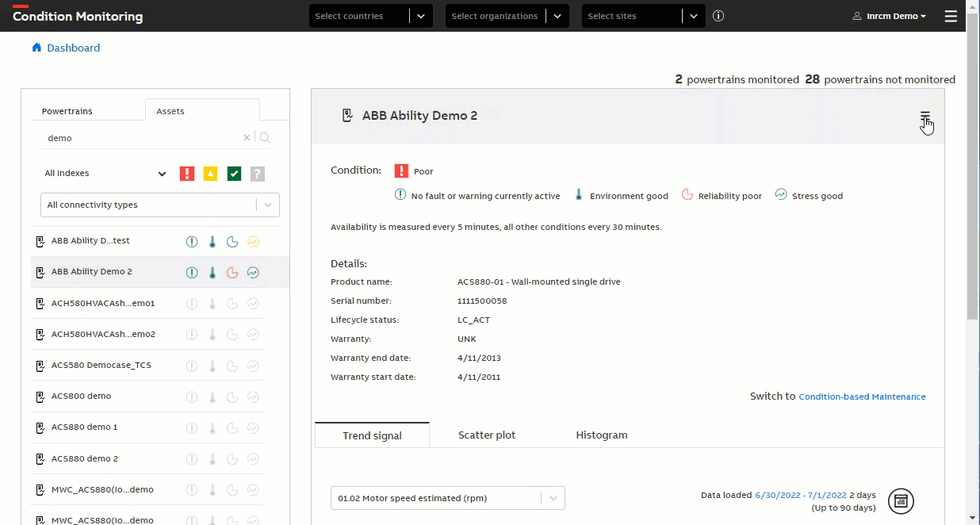Switch to Histogram tab
The height and width of the screenshot is (525, 980).
[602, 435]
